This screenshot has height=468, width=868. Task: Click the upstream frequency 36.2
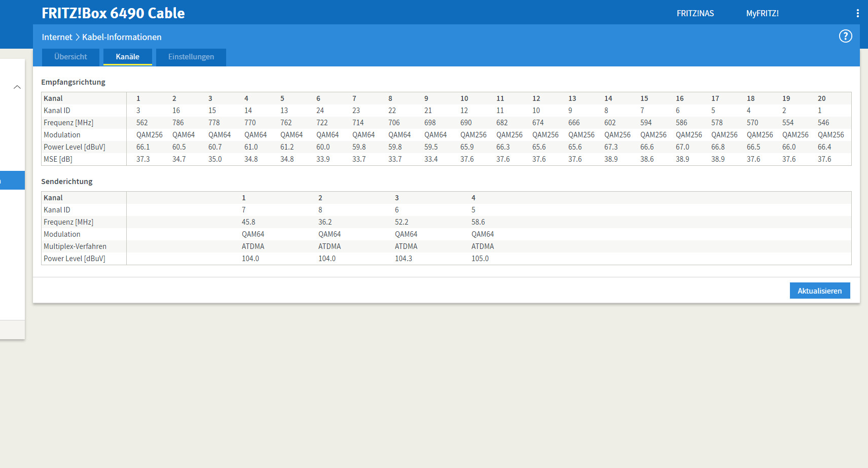325,222
